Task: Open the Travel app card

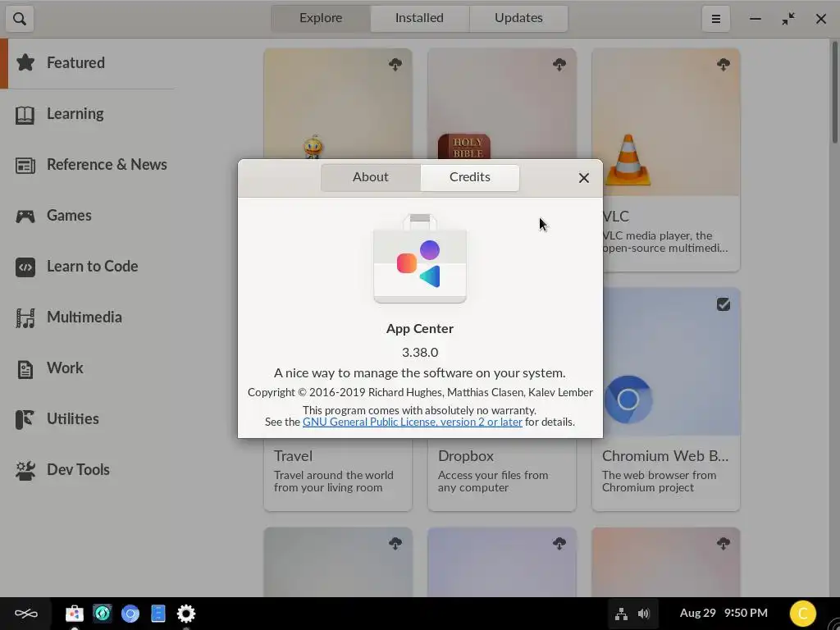Action: [338, 473]
